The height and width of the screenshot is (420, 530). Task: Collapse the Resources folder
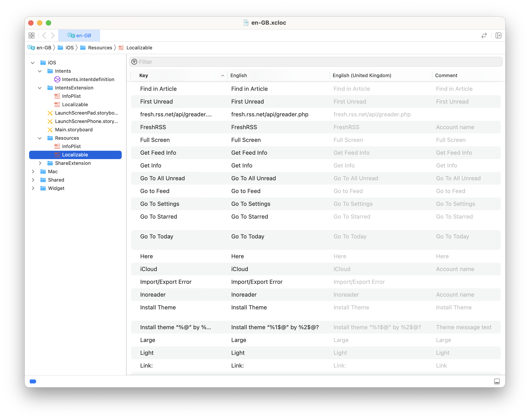(x=40, y=138)
